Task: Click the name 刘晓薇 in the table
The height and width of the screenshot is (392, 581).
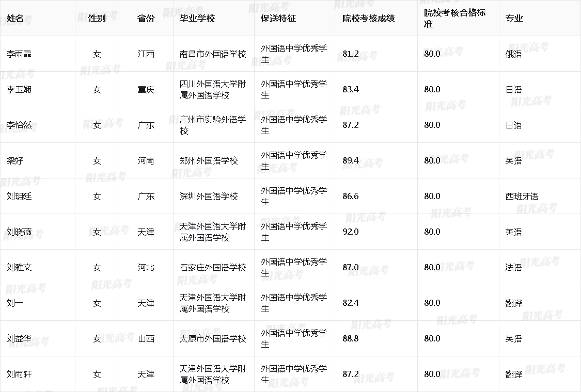Action: 19,232
